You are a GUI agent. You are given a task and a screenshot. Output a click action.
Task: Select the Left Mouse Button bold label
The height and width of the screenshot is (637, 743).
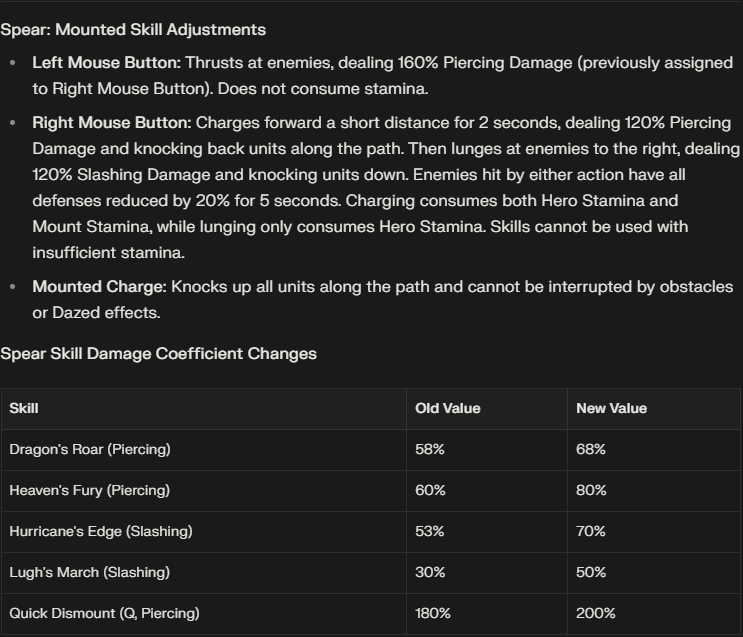coord(107,63)
